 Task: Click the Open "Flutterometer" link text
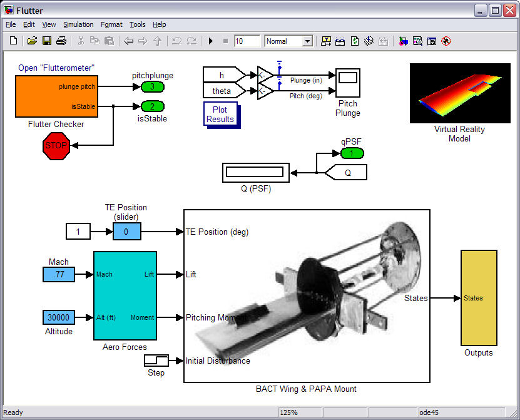click(x=56, y=68)
